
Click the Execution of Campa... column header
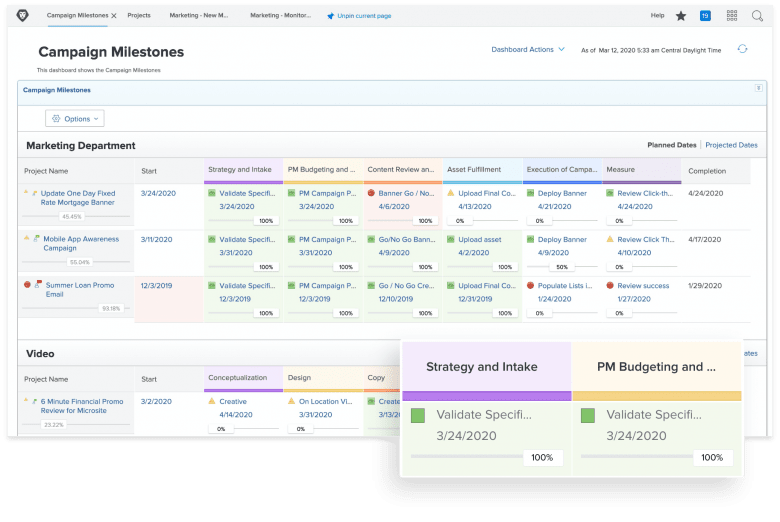[x=562, y=171]
